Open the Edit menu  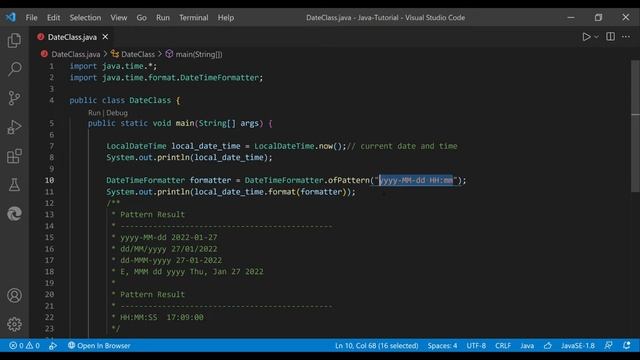pyautogui.click(x=53, y=18)
